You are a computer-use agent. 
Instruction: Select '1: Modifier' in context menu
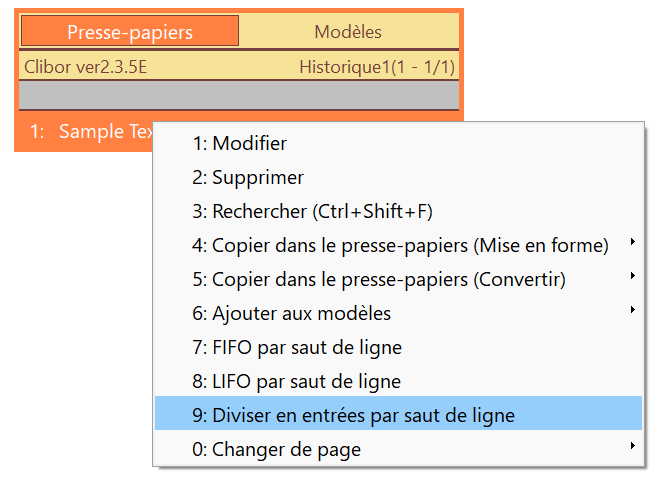398,143
